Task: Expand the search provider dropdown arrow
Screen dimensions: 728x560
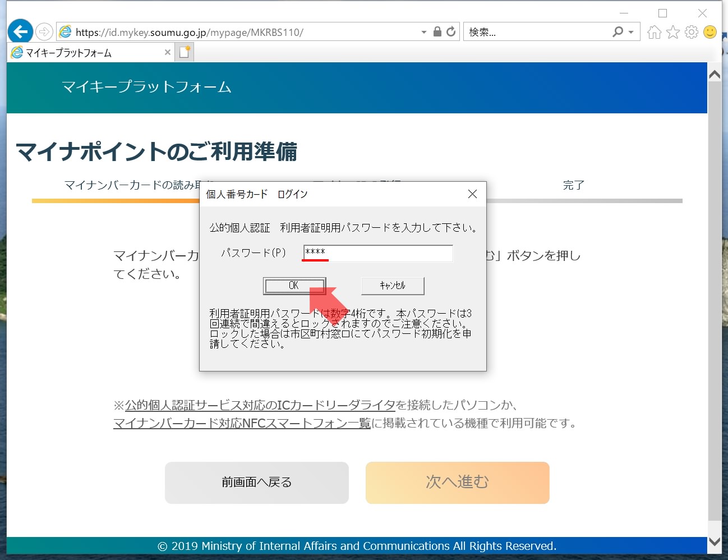Action: pos(631,32)
